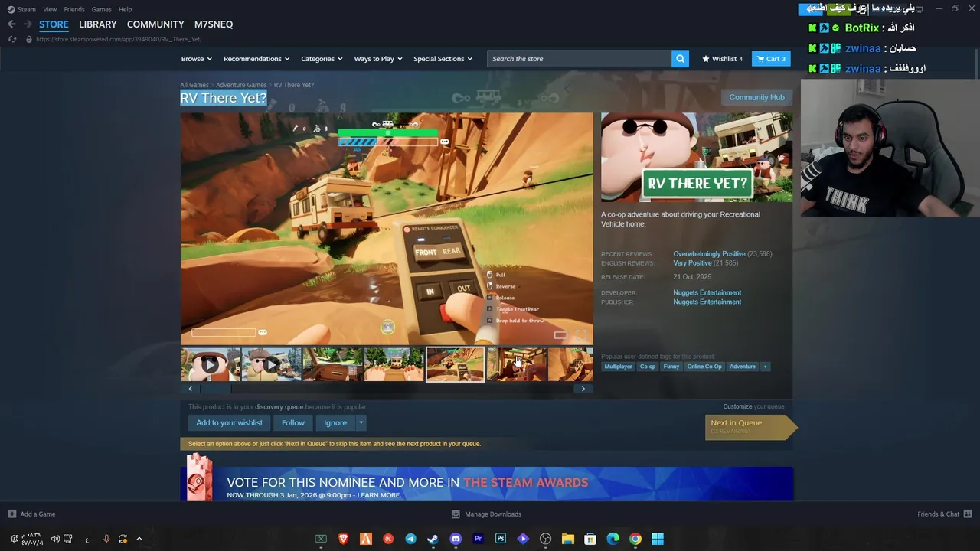The width and height of the screenshot is (980, 551).
Task: Reload the store page with refresh icon
Action: click(11, 39)
